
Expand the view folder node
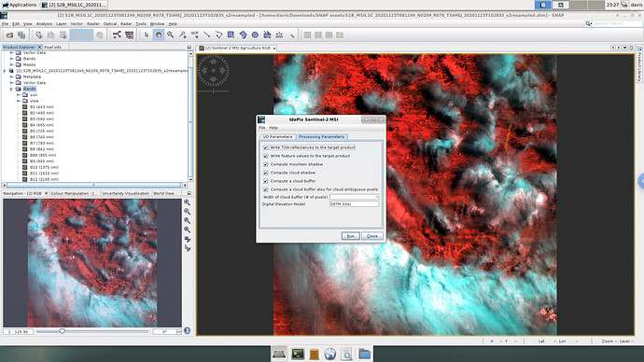19,101
